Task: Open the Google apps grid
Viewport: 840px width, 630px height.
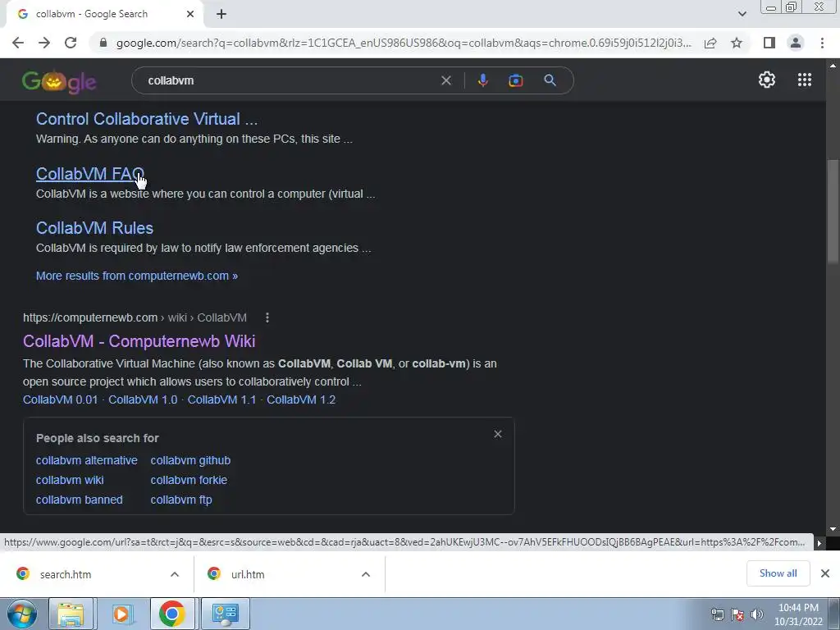Action: pyautogui.click(x=804, y=80)
